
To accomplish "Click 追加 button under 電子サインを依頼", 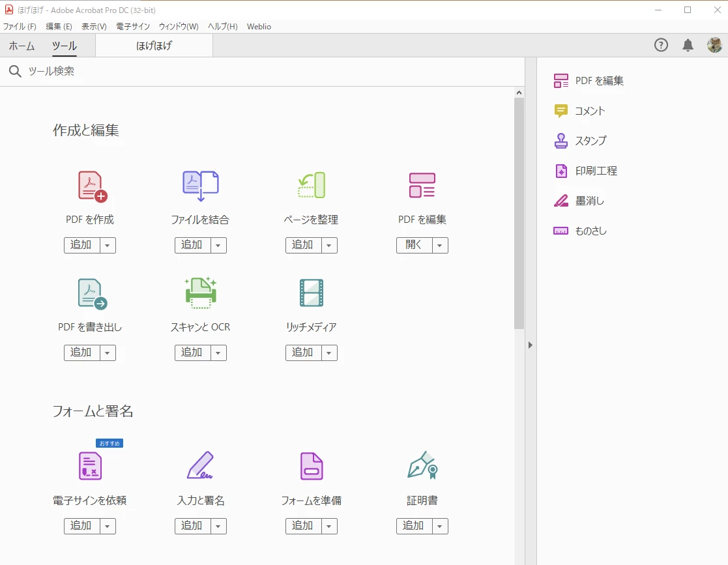I will 81,526.
